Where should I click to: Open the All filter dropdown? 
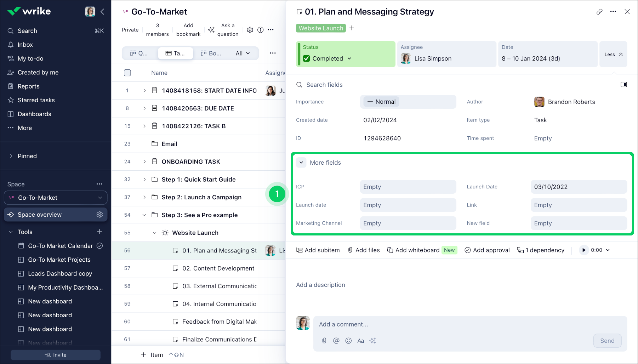(x=243, y=53)
